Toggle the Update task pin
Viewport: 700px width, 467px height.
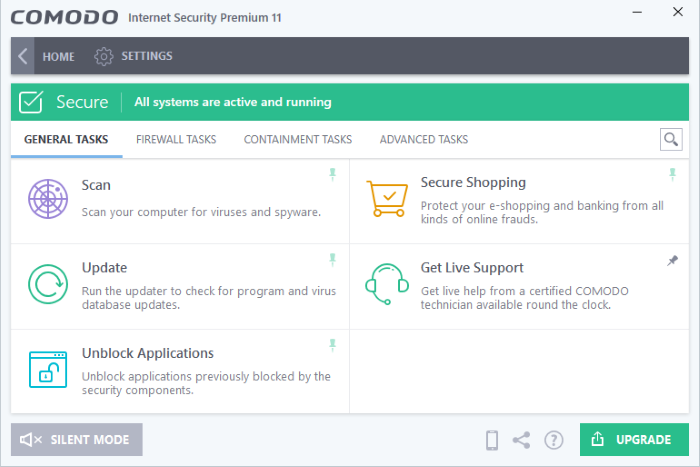click(x=333, y=260)
